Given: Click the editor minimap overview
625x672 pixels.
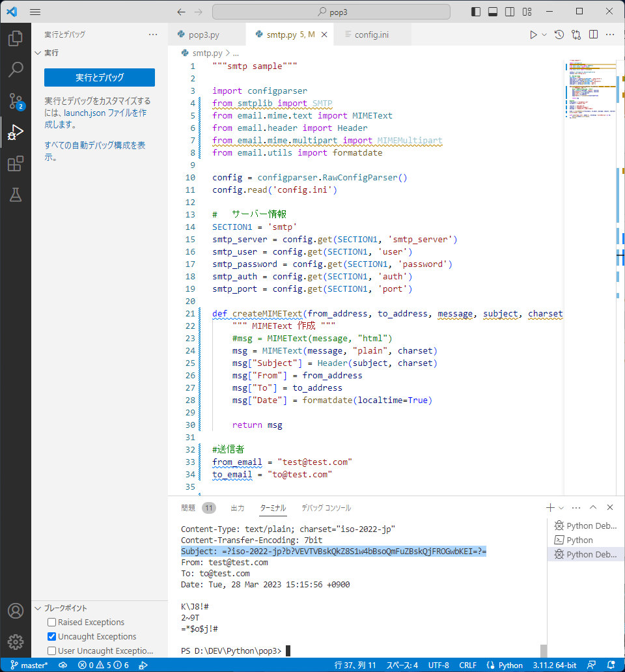Looking at the screenshot, I should pyautogui.click(x=591, y=90).
